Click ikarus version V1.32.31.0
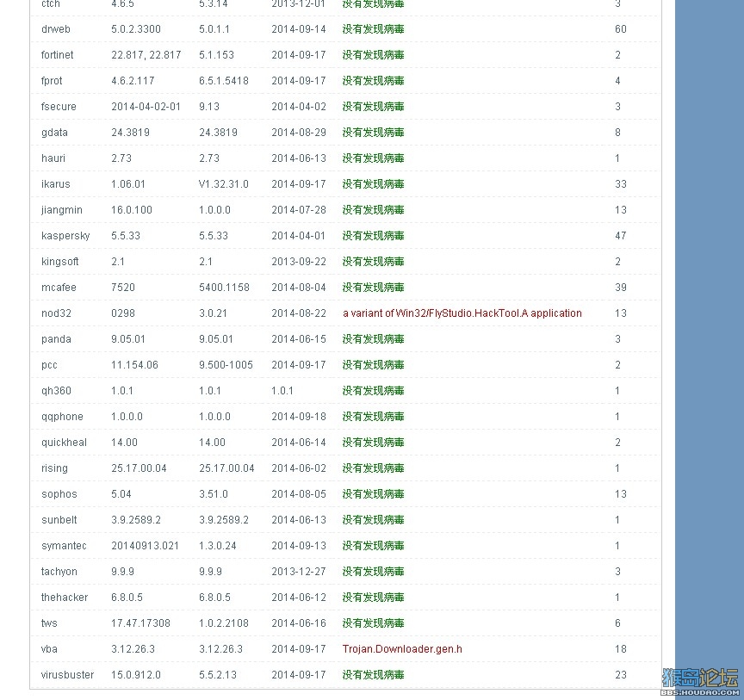The image size is (744, 700). click(224, 184)
